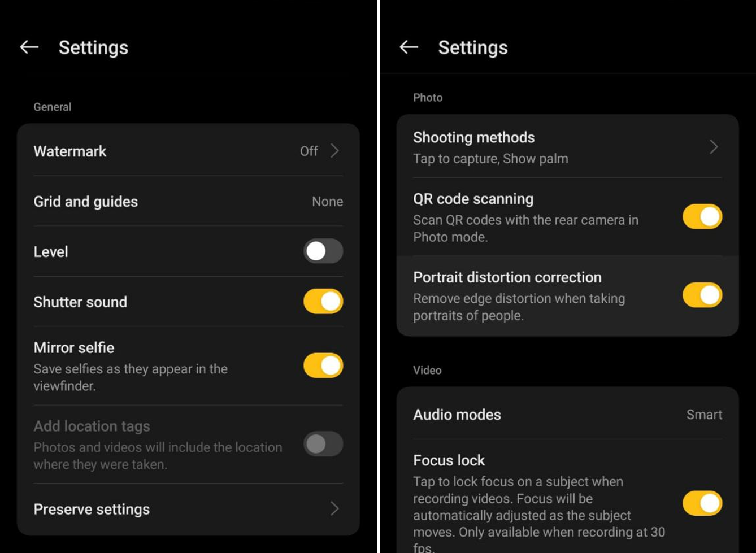Open Watermark options via its chevron
756x553 pixels.
334,151
